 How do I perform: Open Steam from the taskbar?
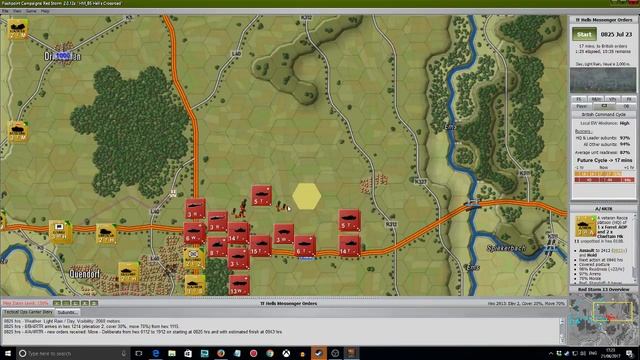coord(319,353)
